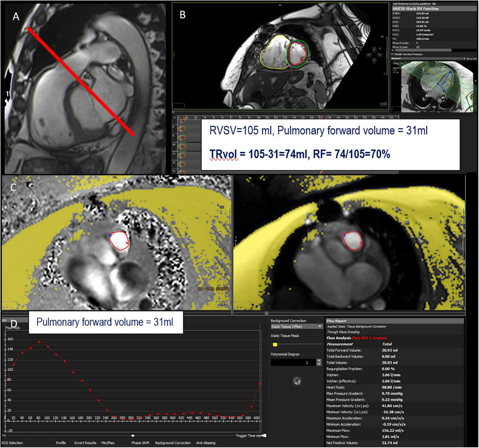Toggle the Show Ref checkbox
479x448 pixels.
point(464,58)
